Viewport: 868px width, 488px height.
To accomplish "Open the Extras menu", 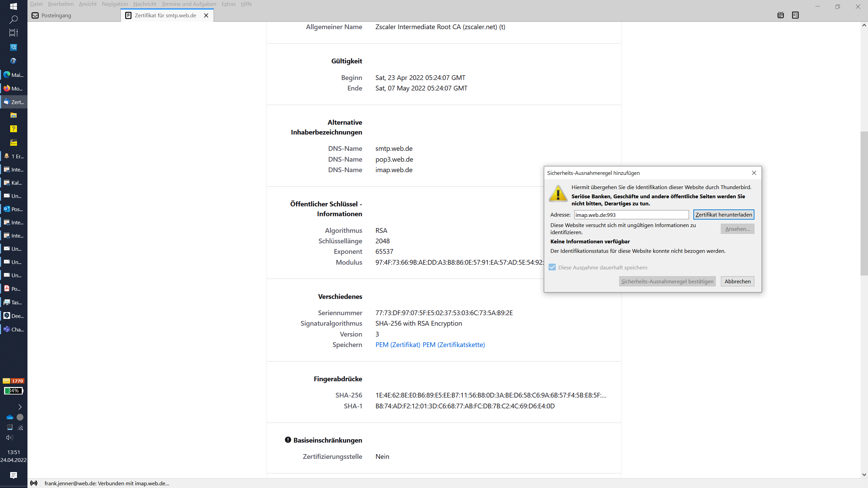I will point(228,4).
